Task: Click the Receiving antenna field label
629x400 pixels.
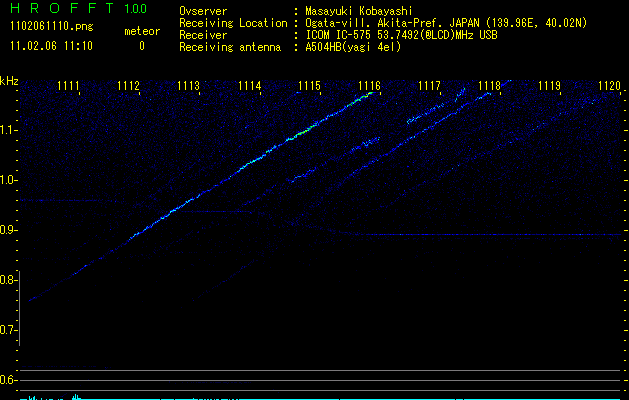Action: (x=230, y=47)
